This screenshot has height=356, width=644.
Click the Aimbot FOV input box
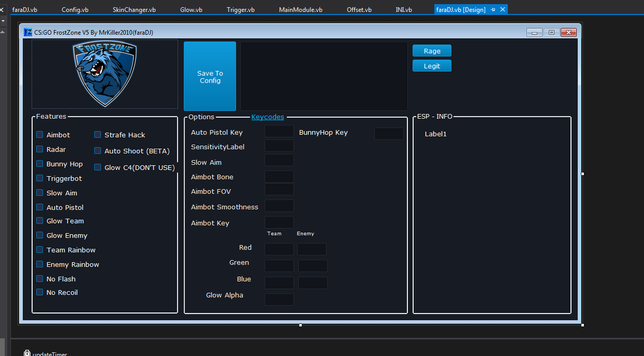point(279,189)
